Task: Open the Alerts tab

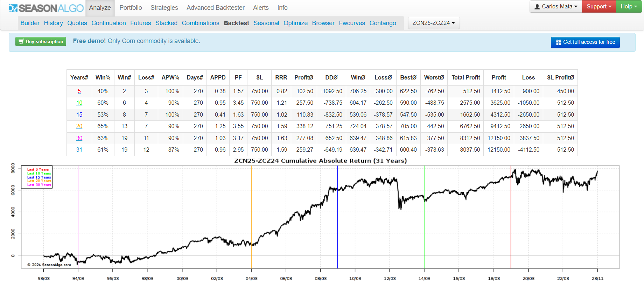Action: pos(261,8)
